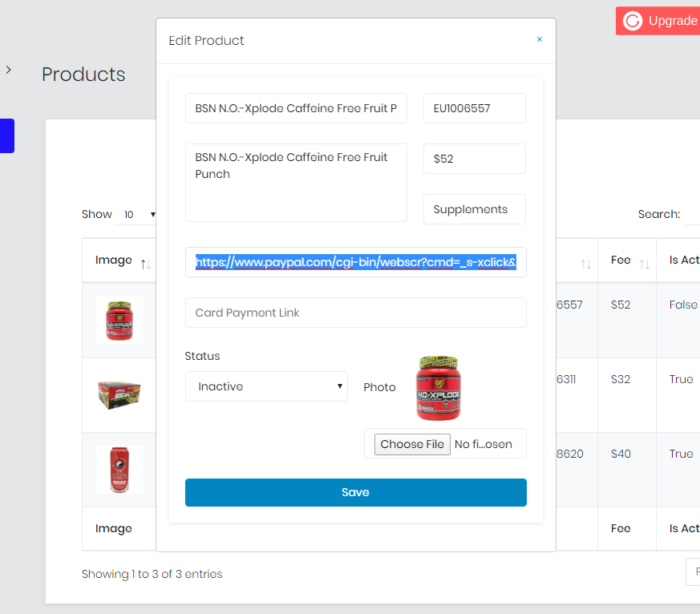The width and height of the screenshot is (700, 614).
Task: Click the red tub product thumbnail in table
Action: point(119,321)
